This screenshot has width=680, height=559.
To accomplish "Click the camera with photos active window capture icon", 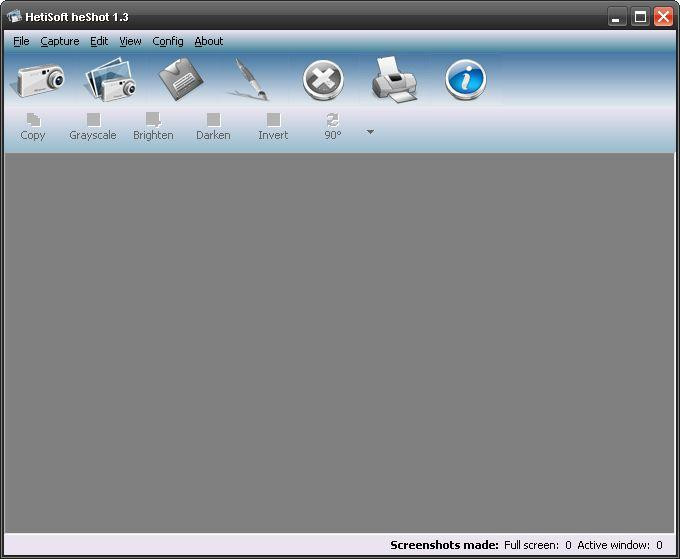I will pyautogui.click(x=111, y=80).
